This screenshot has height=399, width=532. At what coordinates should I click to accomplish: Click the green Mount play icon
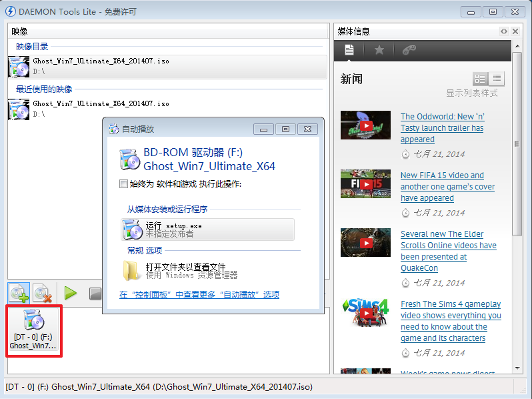[x=71, y=293]
